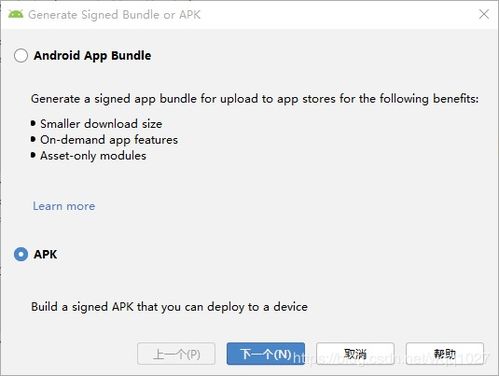Open the Learn more link

pyautogui.click(x=64, y=206)
